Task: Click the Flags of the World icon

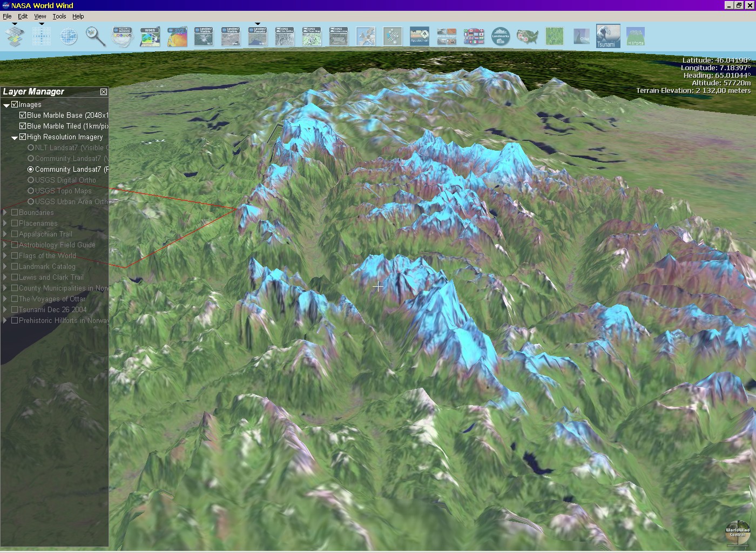Action: point(474,37)
